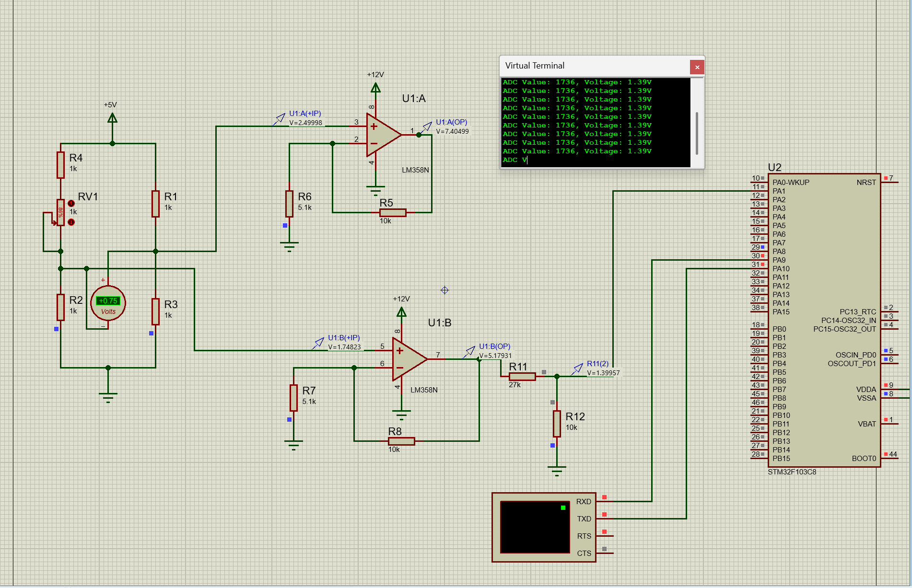Select the STM32F103C8 chip body
This screenshot has width=912, height=588.
coord(824,320)
